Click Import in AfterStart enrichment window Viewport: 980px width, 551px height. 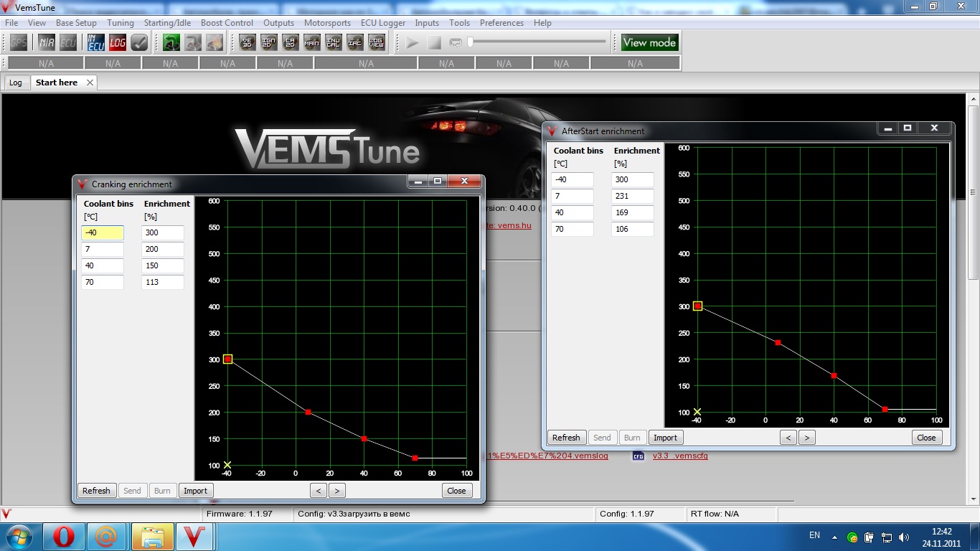tap(665, 438)
